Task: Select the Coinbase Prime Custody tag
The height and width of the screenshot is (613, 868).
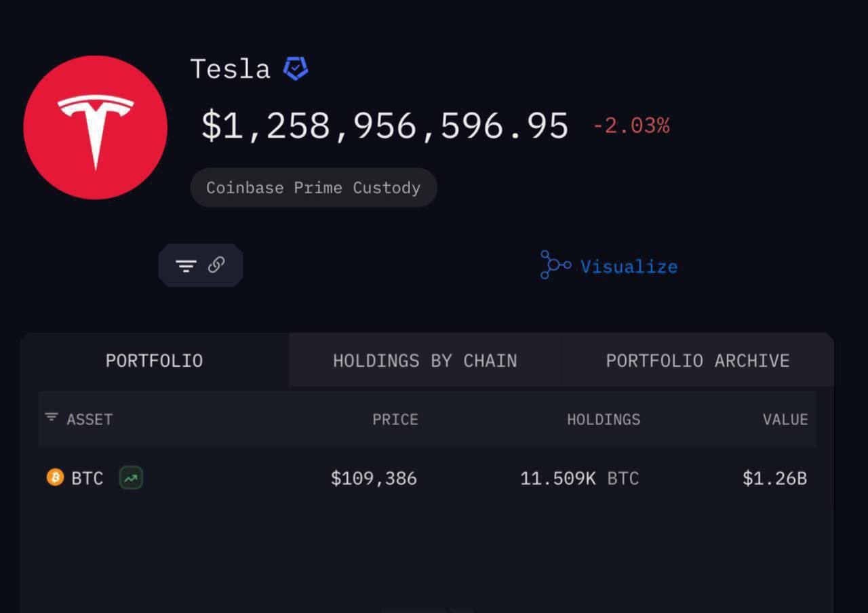Action: (313, 188)
